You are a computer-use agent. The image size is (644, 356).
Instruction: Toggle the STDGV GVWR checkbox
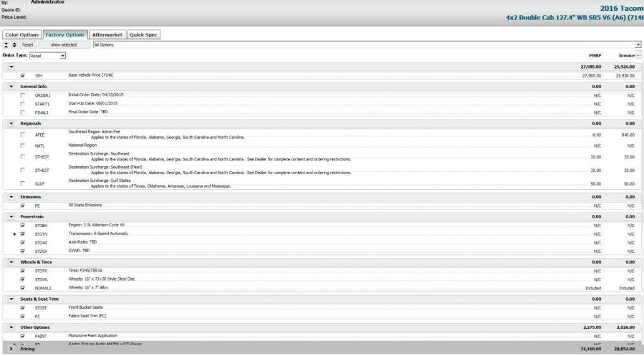(23, 251)
